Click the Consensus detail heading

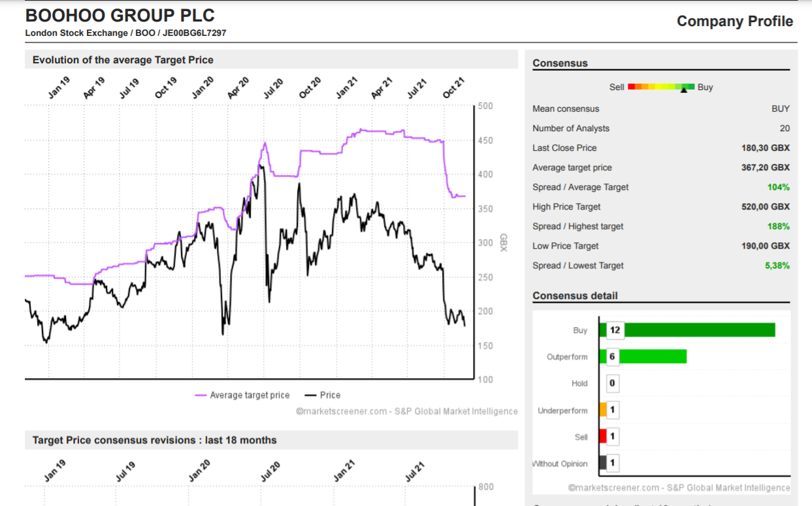575,296
